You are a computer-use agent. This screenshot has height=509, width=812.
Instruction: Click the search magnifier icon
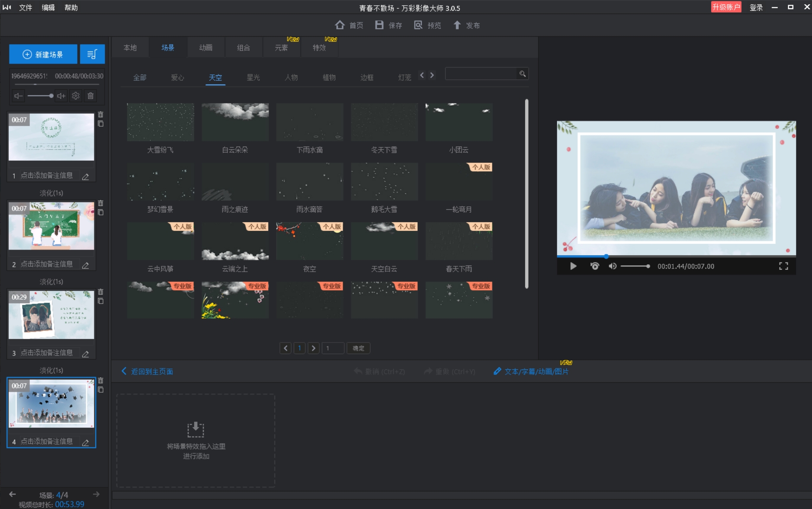[523, 74]
